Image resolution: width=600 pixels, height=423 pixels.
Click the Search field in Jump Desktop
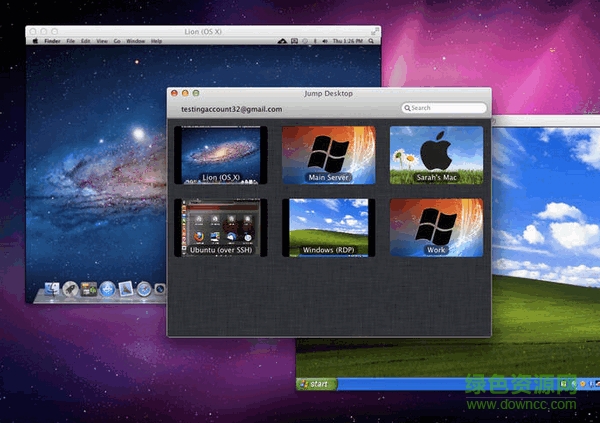click(447, 108)
